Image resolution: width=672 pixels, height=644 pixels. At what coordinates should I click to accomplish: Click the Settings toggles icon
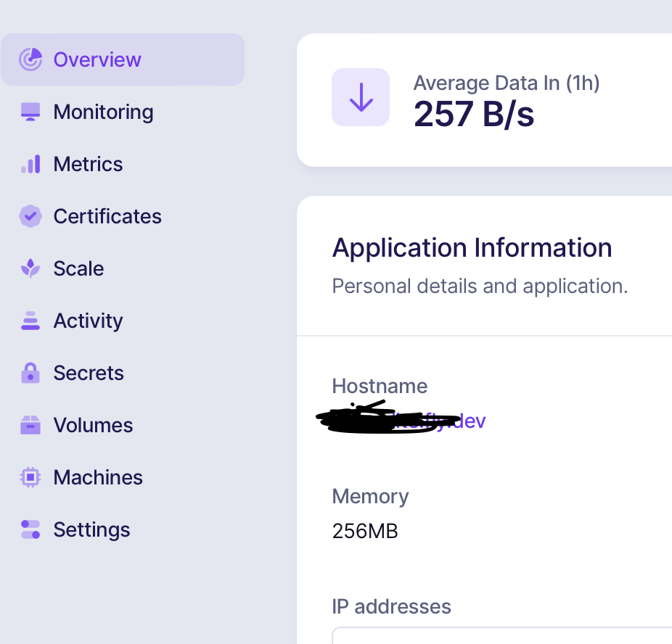point(30,529)
